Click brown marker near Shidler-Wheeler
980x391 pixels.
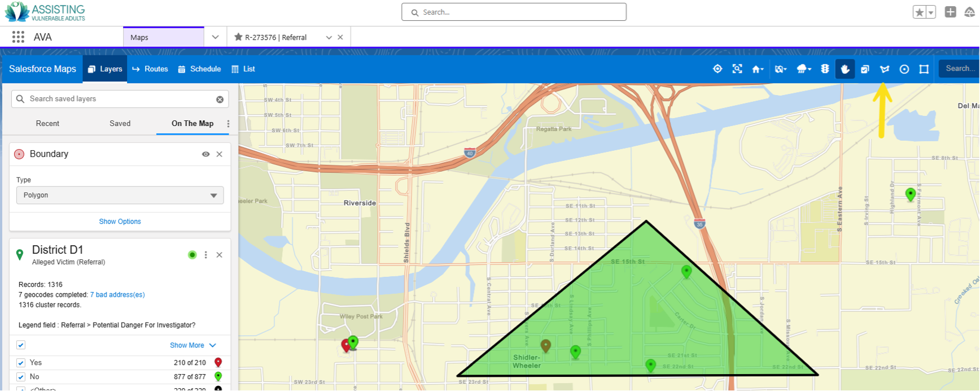tap(546, 346)
